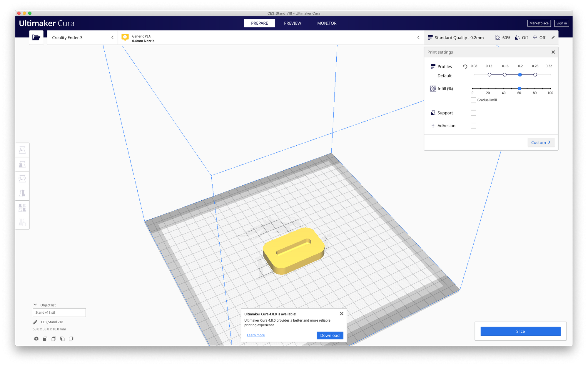
Task: Click the support Off icon in header
Action: [517, 37]
